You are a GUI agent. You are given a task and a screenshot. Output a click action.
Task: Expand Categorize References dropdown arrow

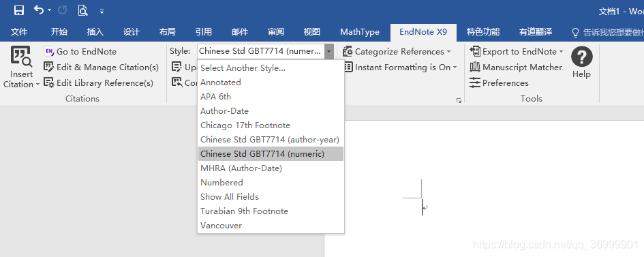pos(448,52)
